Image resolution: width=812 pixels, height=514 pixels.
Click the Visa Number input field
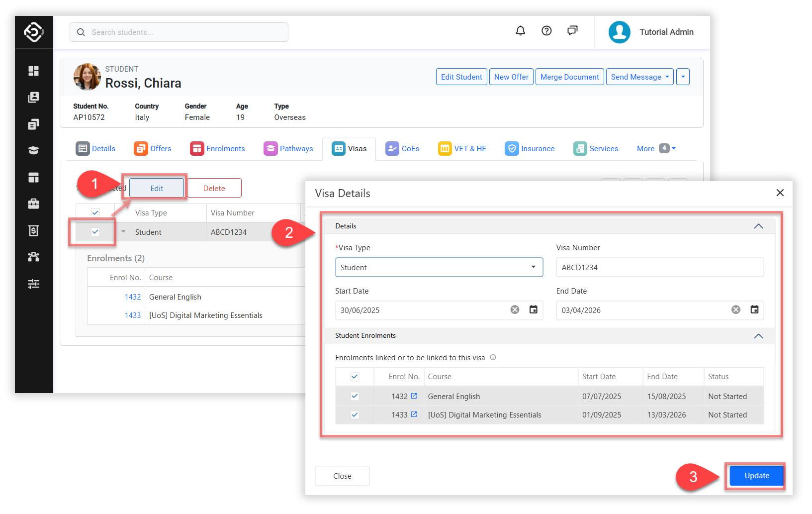click(659, 267)
